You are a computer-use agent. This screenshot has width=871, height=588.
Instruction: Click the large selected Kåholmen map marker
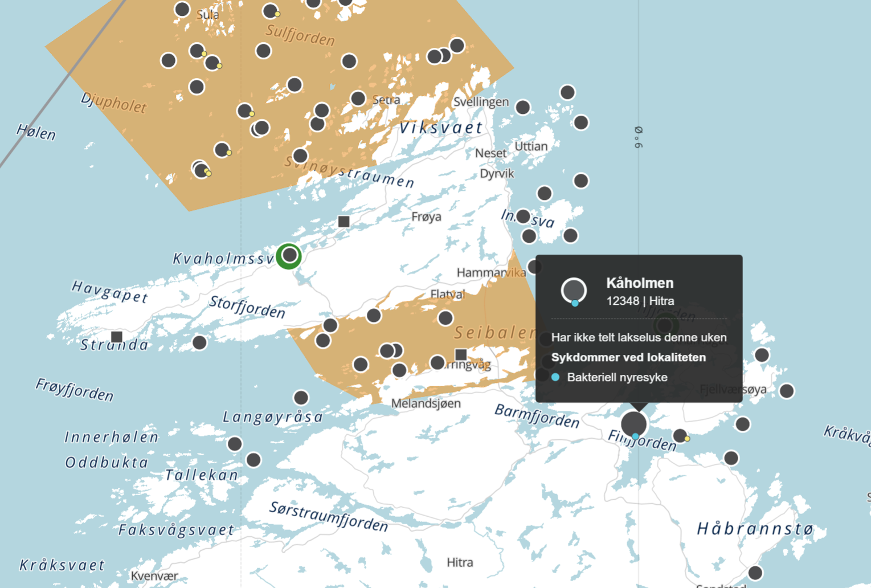click(x=633, y=424)
